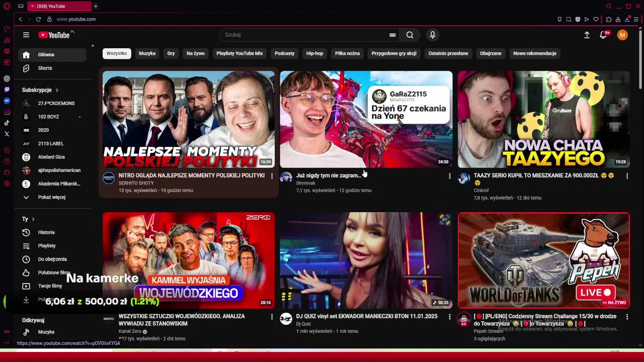Click the www.youtube.com address bar
The width and height of the screenshot is (644, 362).
[x=76, y=19]
